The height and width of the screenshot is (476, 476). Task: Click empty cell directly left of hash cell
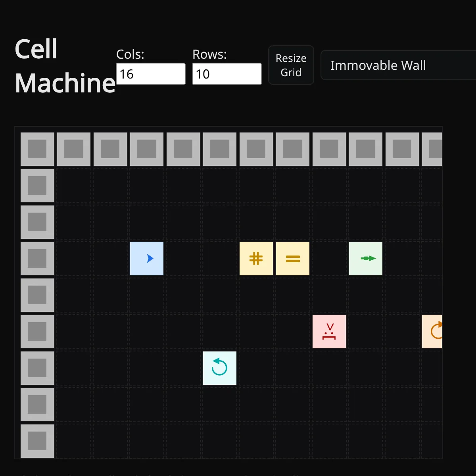pos(220,259)
